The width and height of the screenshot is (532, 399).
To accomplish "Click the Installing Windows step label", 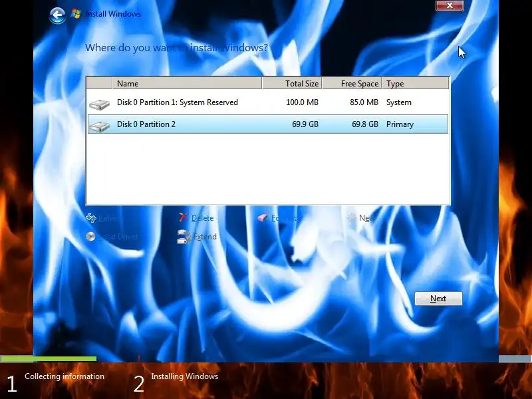I will pyautogui.click(x=185, y=376).
